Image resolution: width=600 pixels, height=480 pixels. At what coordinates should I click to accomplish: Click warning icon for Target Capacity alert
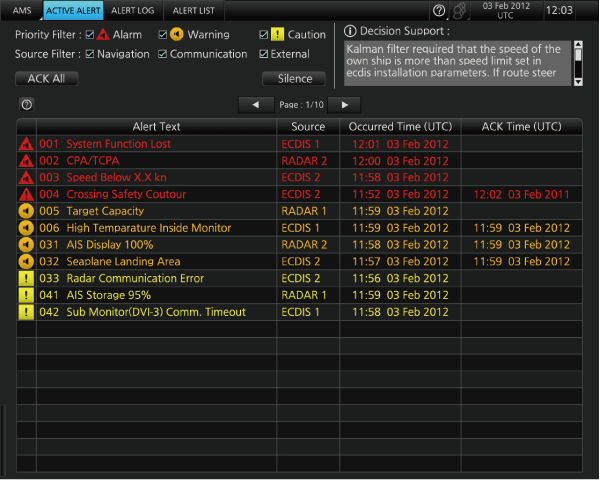click(26, 211)
